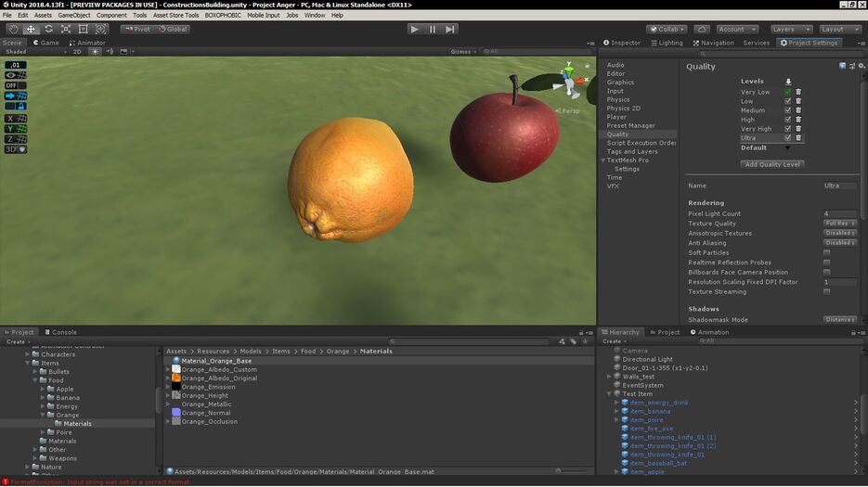Open Anisotropic Textures dropdown
This screenshot has width=868, height=487.
click(x=840, y=234)
